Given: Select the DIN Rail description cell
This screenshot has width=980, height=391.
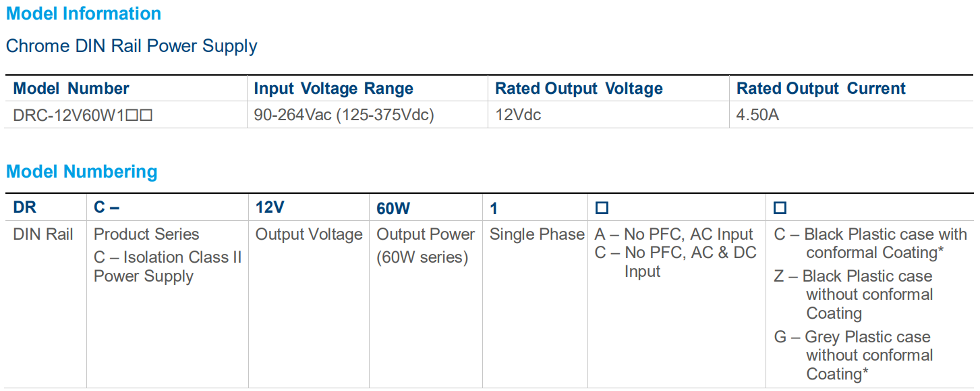Looking at the screenshot, I should tap(43, 234).
